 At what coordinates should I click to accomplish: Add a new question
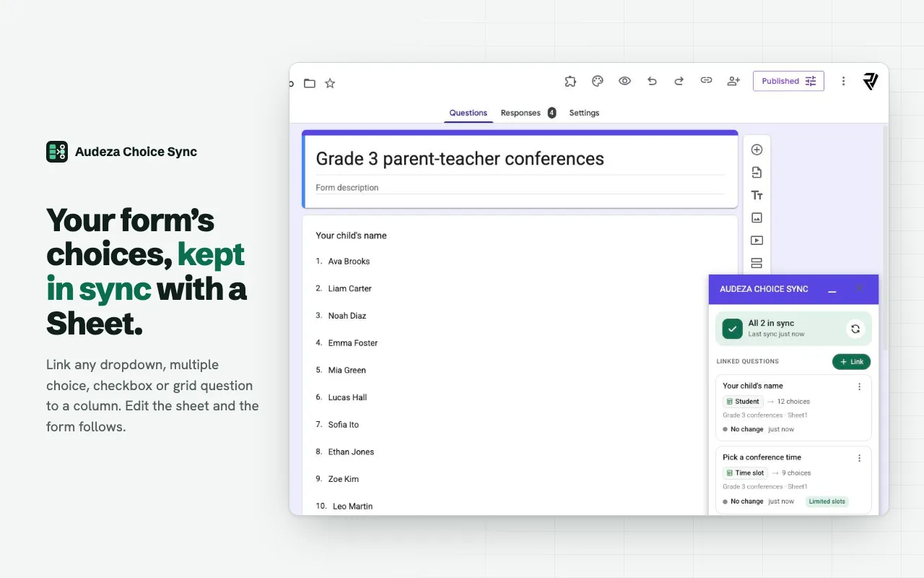tap(757, 150)
